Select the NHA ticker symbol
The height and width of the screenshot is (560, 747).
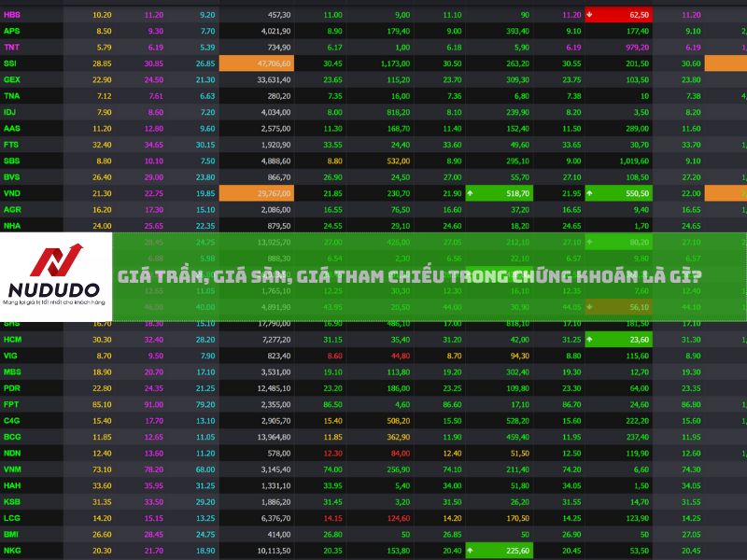click(12, 226)
